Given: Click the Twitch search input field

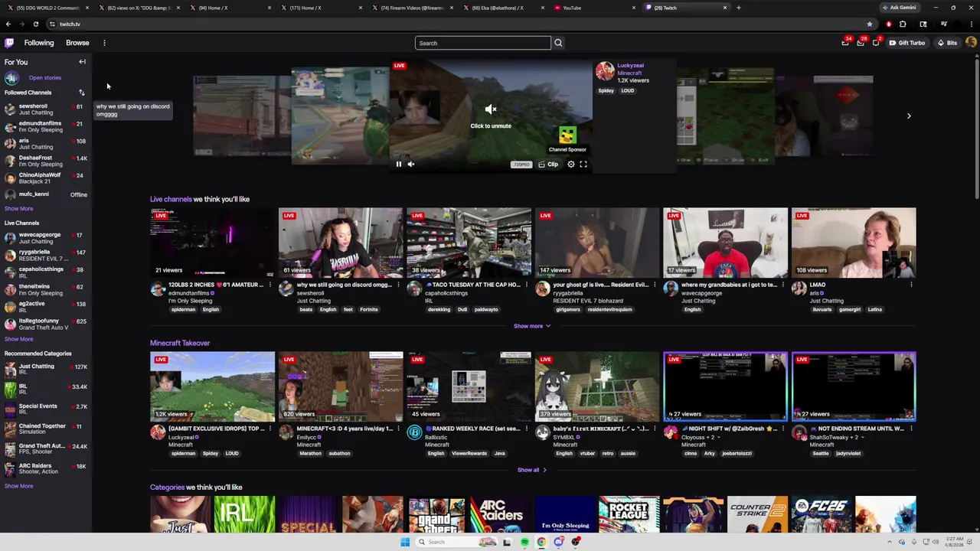Looking at the screenshot, I should point(482,43).
